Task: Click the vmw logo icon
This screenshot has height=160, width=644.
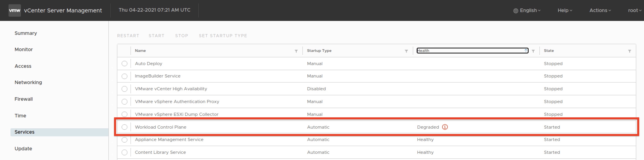Action: 15,10
